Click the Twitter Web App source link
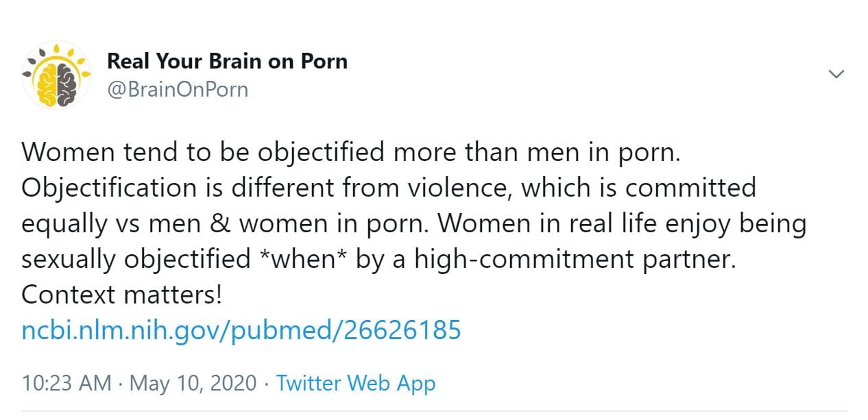This screenshot has width=868, height=420. (355, 383)
